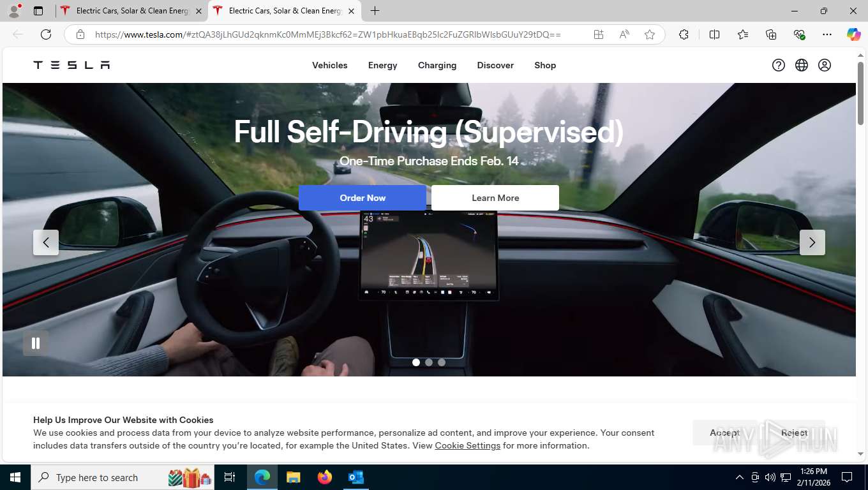
Task: Add this page to favorites star
Action: [650, 34]
